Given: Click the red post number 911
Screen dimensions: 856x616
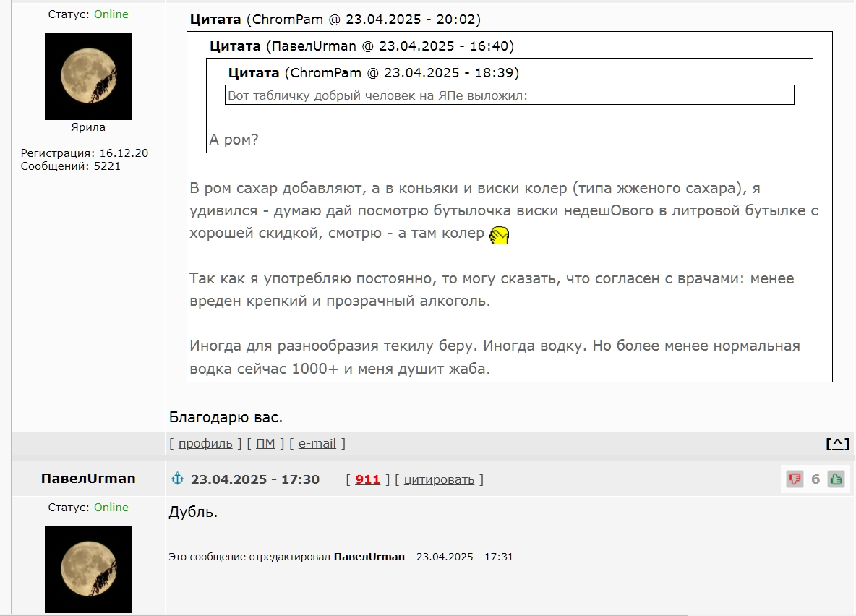Looking at the screenshot, I should pos(367,479).
